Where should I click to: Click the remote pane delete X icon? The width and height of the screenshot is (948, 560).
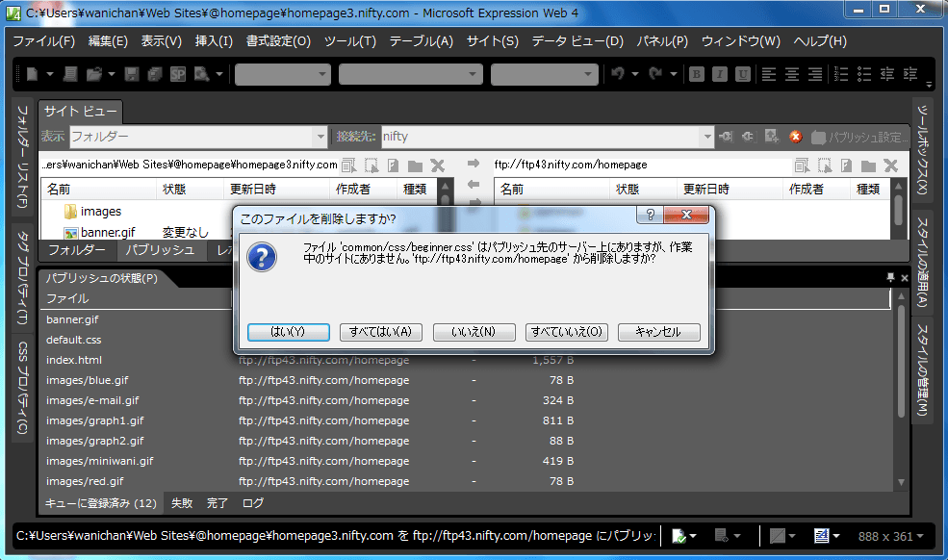[x=891, y=165]
